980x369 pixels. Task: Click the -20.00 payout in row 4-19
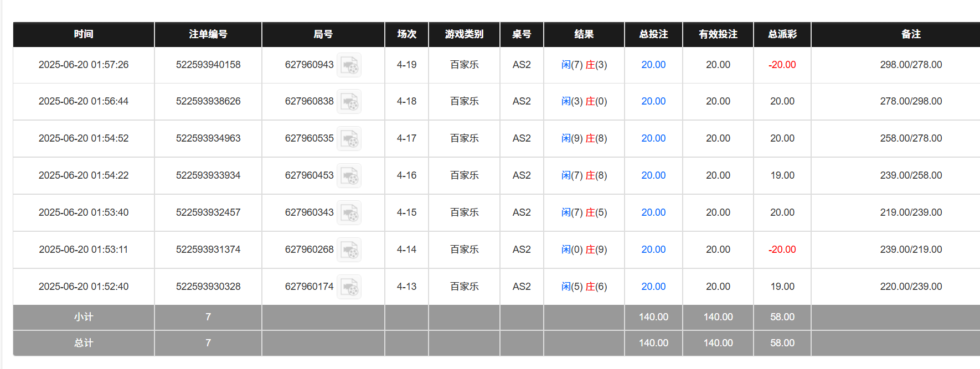point(782,65)
